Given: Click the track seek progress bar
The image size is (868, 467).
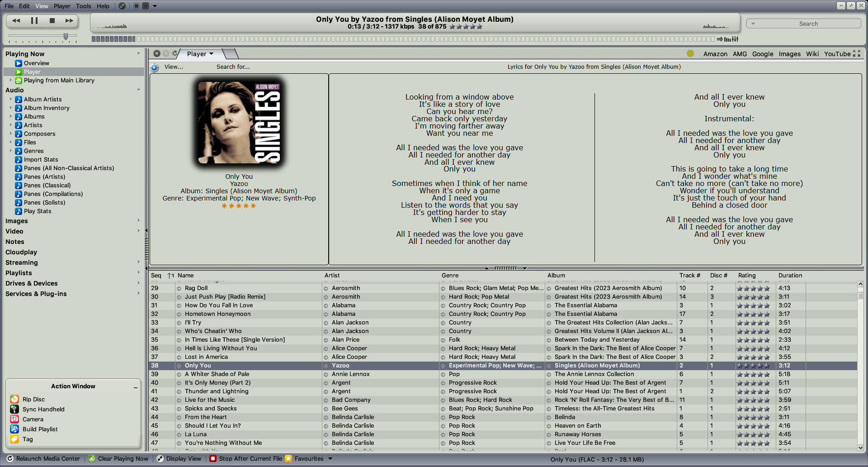Looking at the screenshot, I should (403, 39).
